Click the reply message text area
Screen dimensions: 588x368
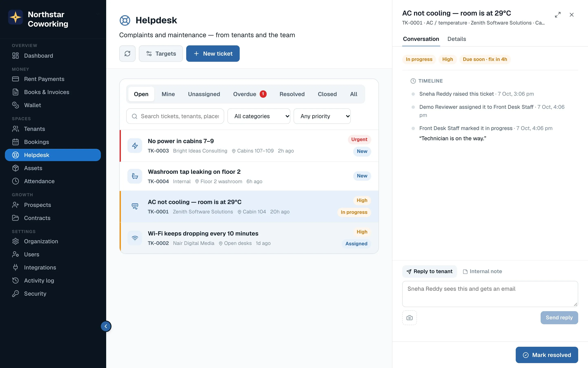click(490, 294)
